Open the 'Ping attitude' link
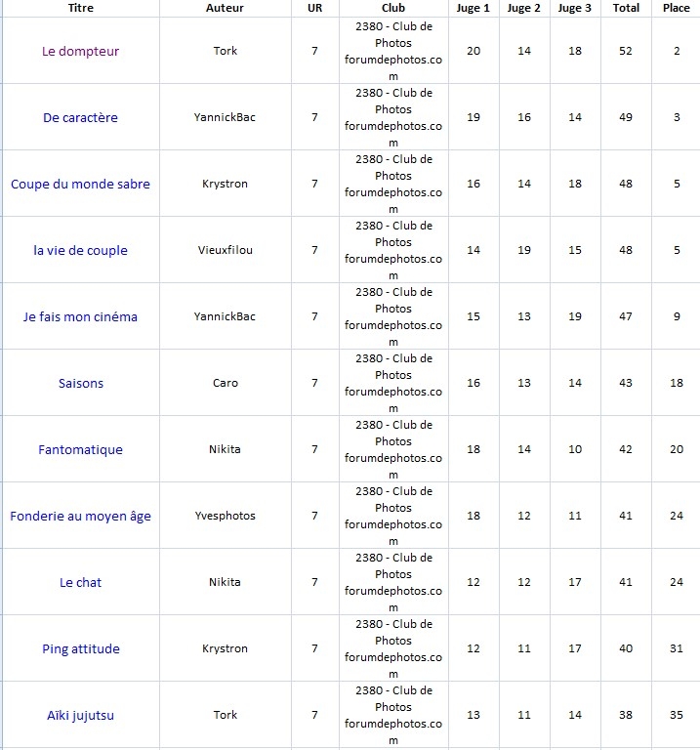Viewport: 700px width, 750px height. (80, 648)
